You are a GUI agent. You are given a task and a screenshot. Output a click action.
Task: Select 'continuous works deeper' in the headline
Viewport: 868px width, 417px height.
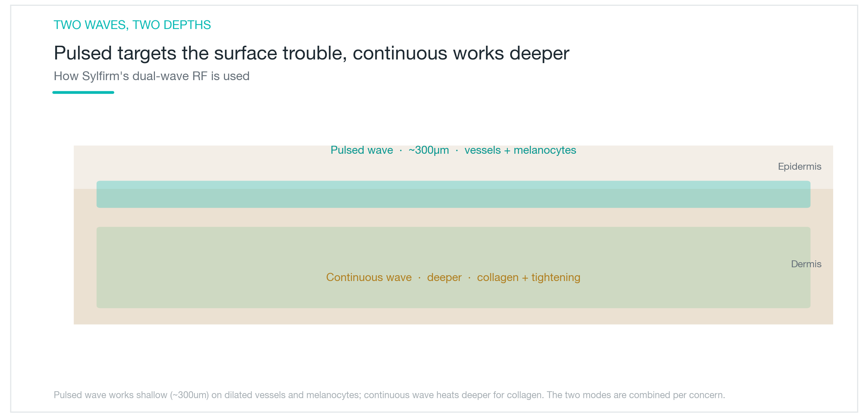coord(461,53)
